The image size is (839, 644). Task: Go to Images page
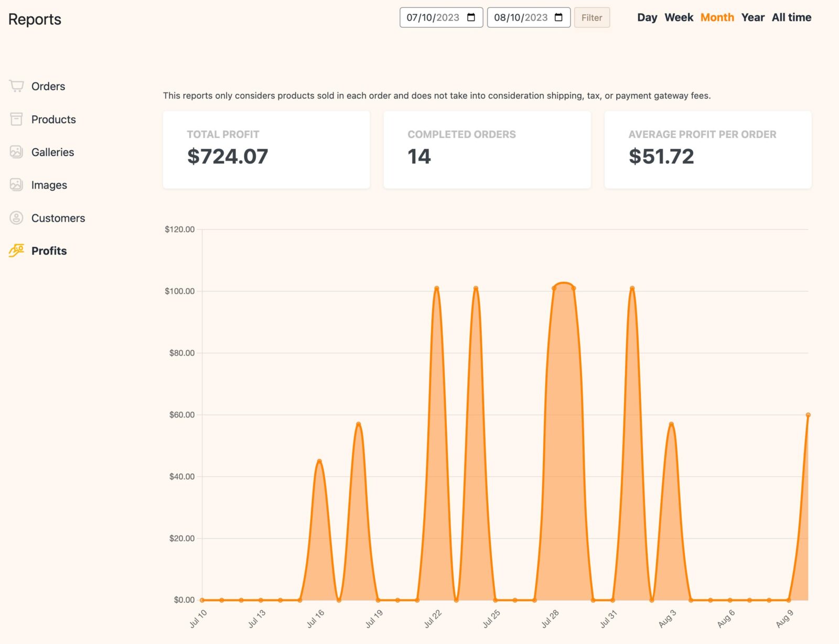coord(49,185)
